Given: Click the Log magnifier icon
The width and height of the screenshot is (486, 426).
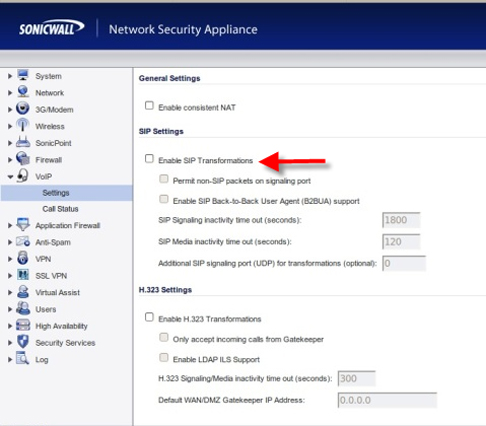Looking at the screenshot, I should [23, 359].
